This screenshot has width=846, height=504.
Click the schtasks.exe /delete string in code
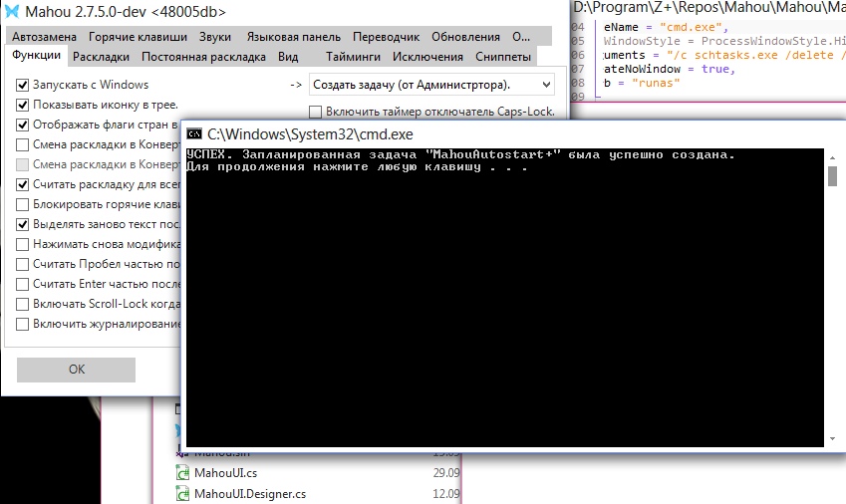pos(754,55)
